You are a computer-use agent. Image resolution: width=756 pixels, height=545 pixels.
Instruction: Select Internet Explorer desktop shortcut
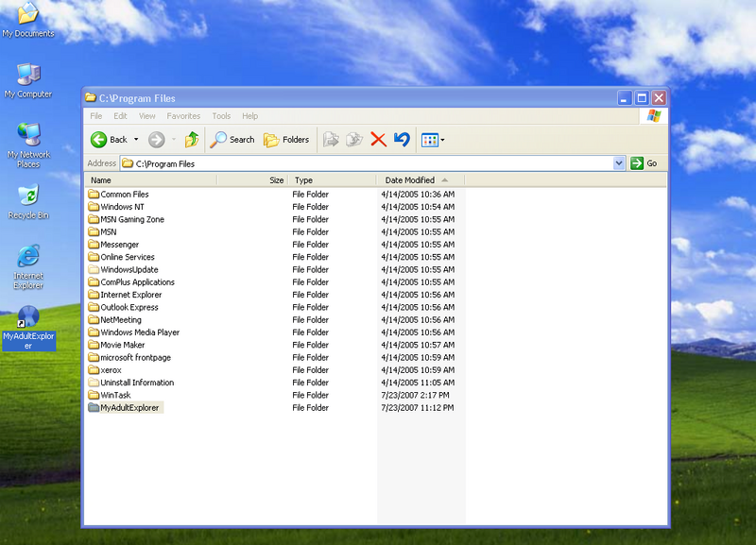click(x=28, y=267)
